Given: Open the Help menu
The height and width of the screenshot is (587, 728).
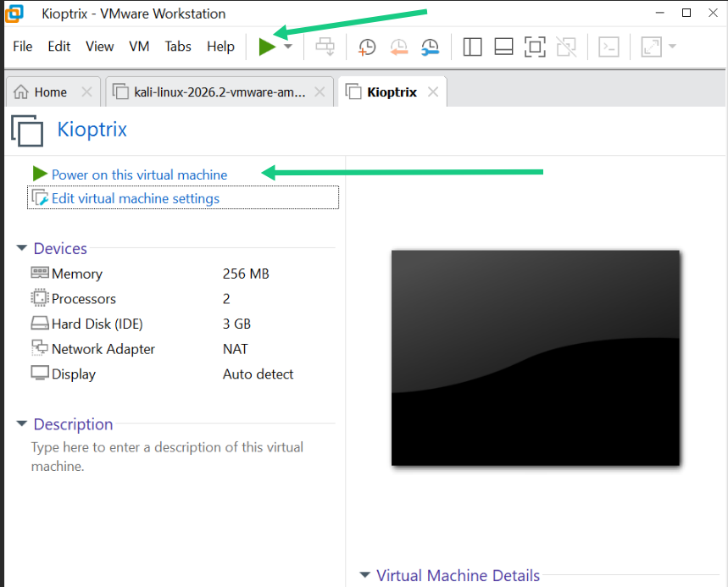Looking at the screenshot, I should pos(220,47).
